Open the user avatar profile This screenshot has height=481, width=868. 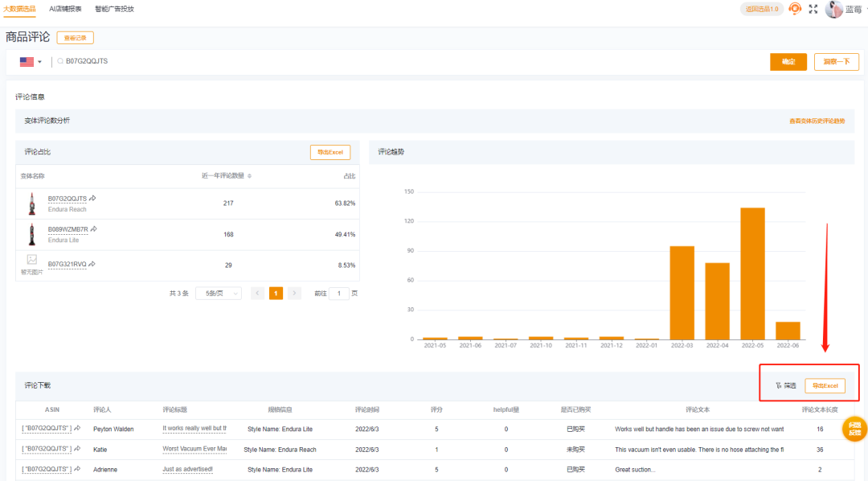click(833, 9)
